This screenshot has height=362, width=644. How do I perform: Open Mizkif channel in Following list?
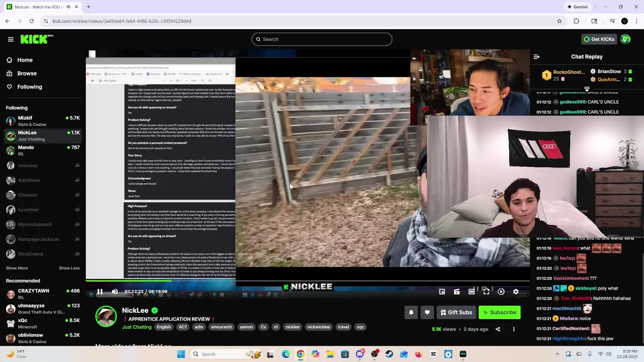(43, 121)
